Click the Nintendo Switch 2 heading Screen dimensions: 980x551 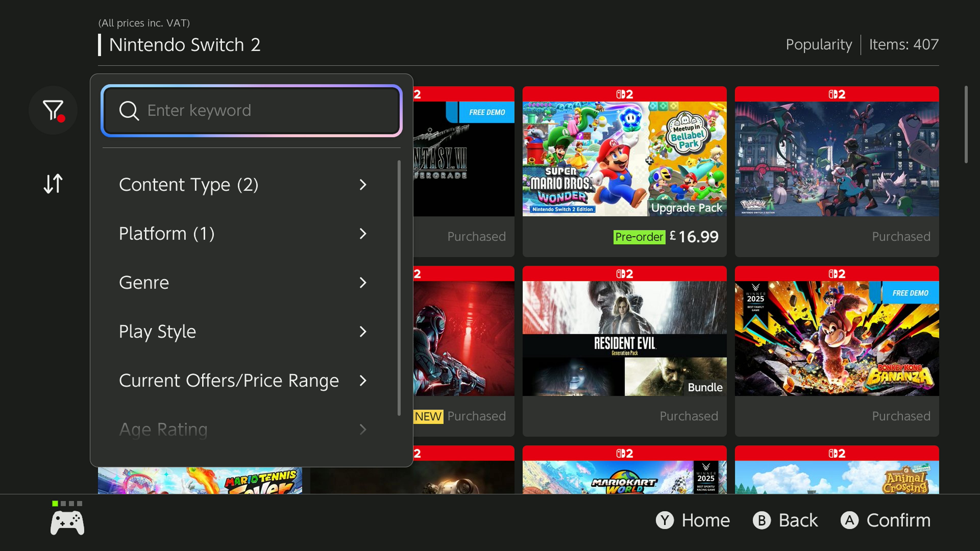point(185,45)
